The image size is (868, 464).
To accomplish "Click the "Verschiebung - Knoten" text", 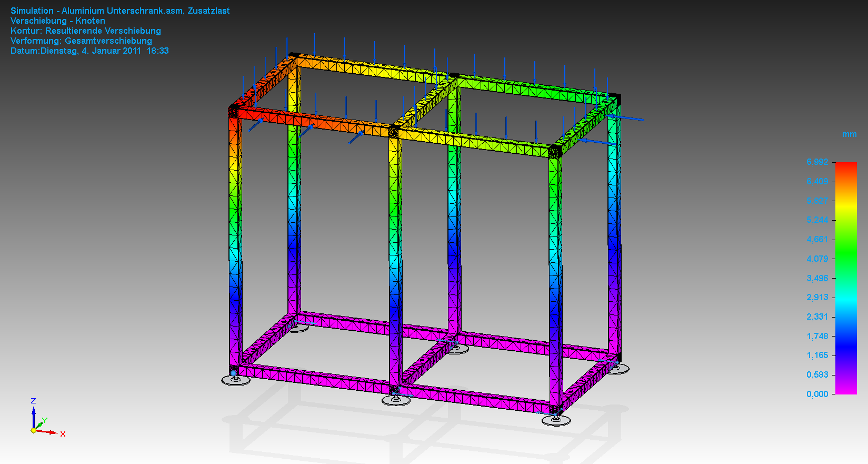I will (58, 21).
